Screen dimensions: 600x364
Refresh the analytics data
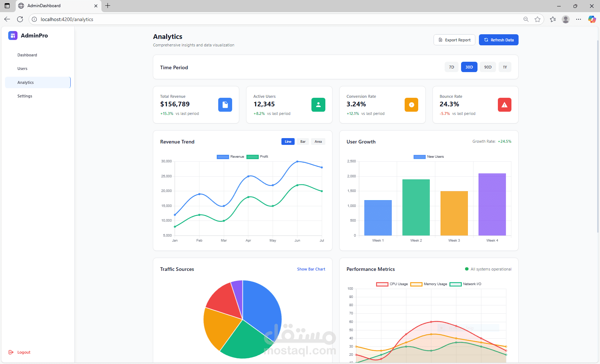tap(499, 40)
